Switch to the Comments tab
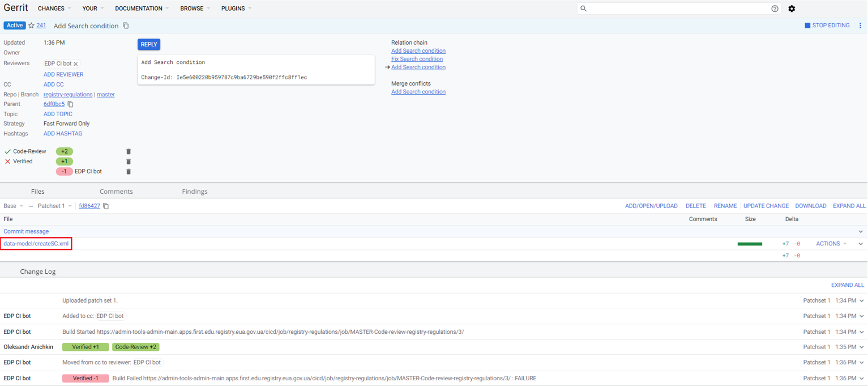This screenshot has width=868, height=386. pyautogui.click(x=116, y=192)
